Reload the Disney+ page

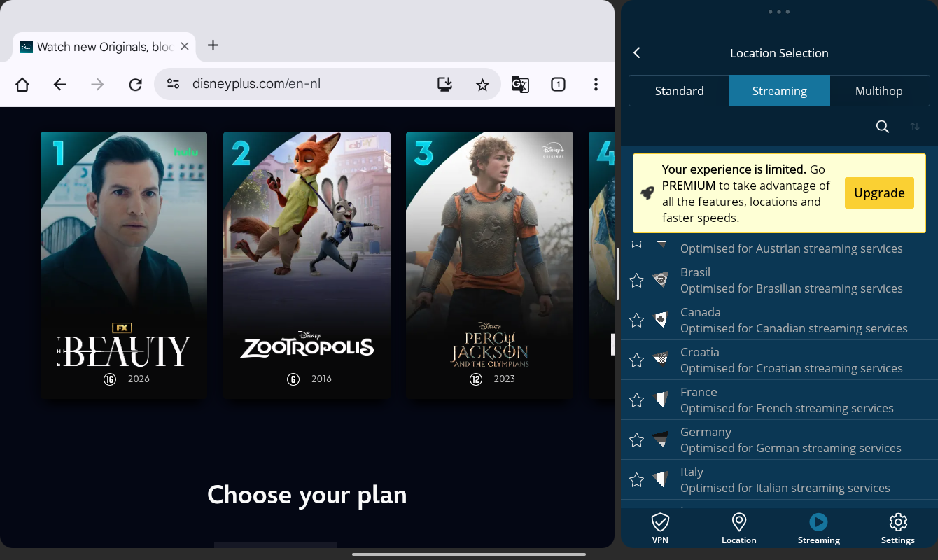pyautogui.click(x=136, y=85)
